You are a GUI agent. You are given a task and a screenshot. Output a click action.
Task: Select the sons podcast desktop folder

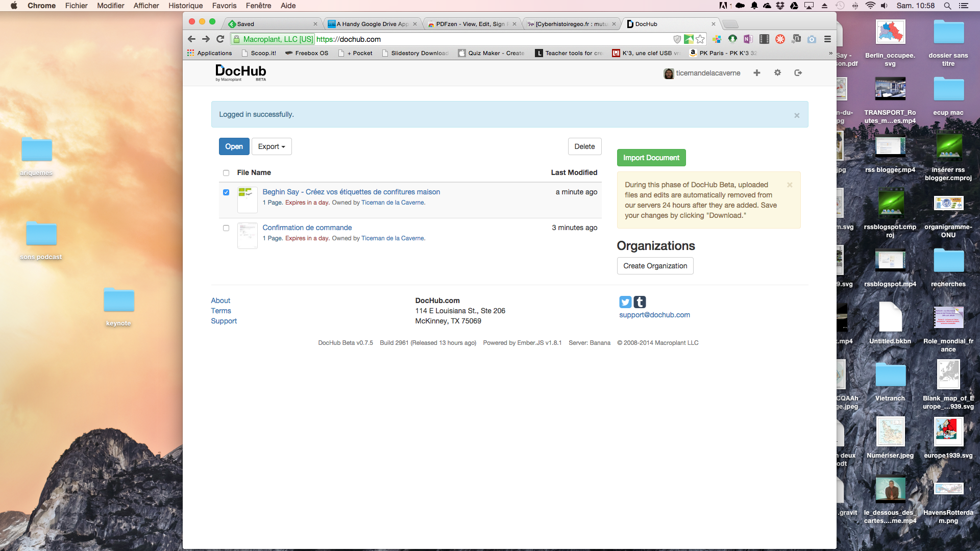pyautogui.click(x=41, y=241)
